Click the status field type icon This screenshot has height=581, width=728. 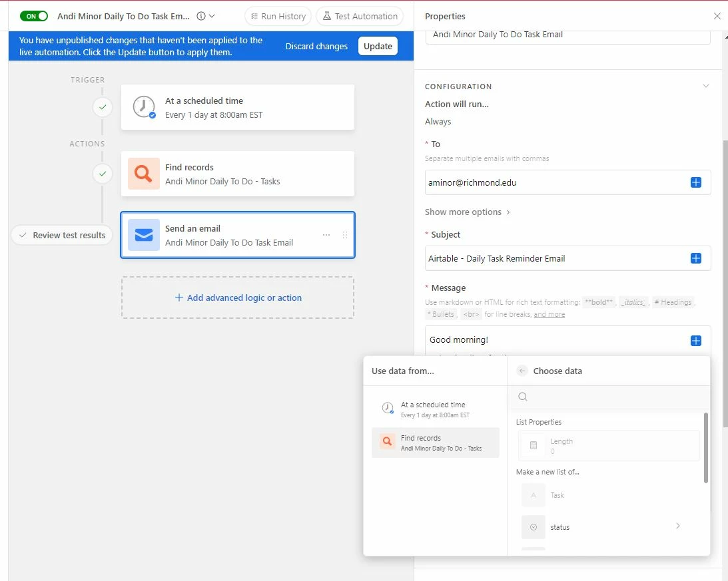pyautogui.click(x=533, y=526)
